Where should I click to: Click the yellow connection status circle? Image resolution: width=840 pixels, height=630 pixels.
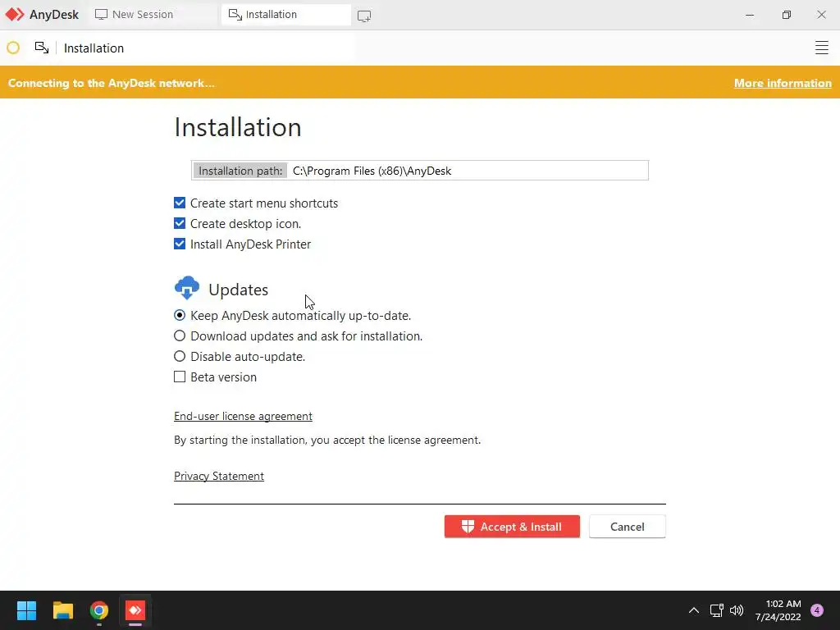click(13, 48)
